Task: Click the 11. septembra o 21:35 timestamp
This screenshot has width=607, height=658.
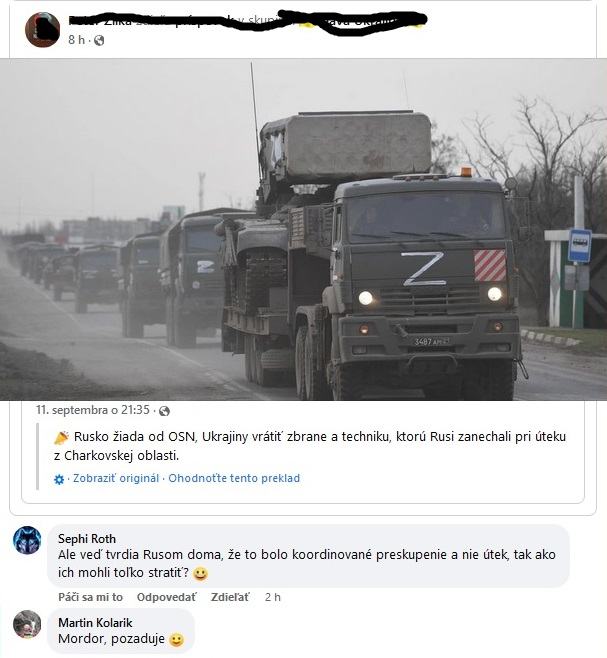Action: 93,410
